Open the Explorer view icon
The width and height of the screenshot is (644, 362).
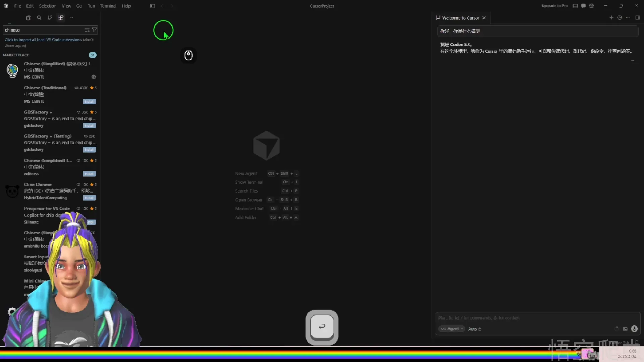point(28,18)
